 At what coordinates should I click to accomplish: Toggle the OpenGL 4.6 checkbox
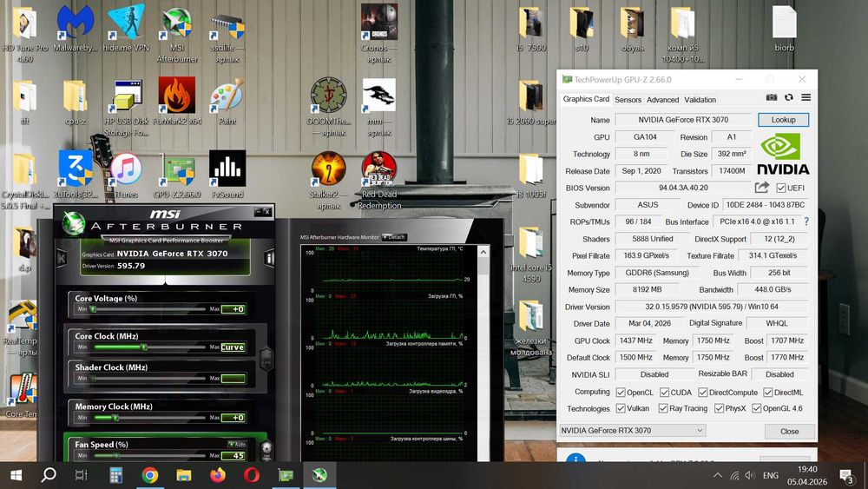coord(757,408)
